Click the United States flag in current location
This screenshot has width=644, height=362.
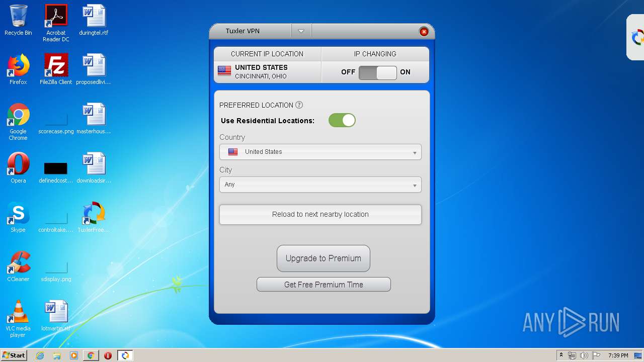(224, 71)
